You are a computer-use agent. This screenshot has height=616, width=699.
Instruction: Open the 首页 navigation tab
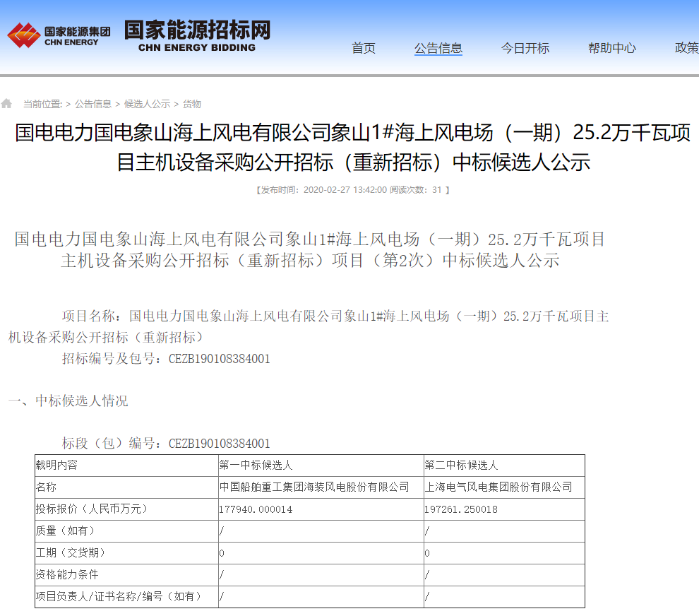click(364, 48)
